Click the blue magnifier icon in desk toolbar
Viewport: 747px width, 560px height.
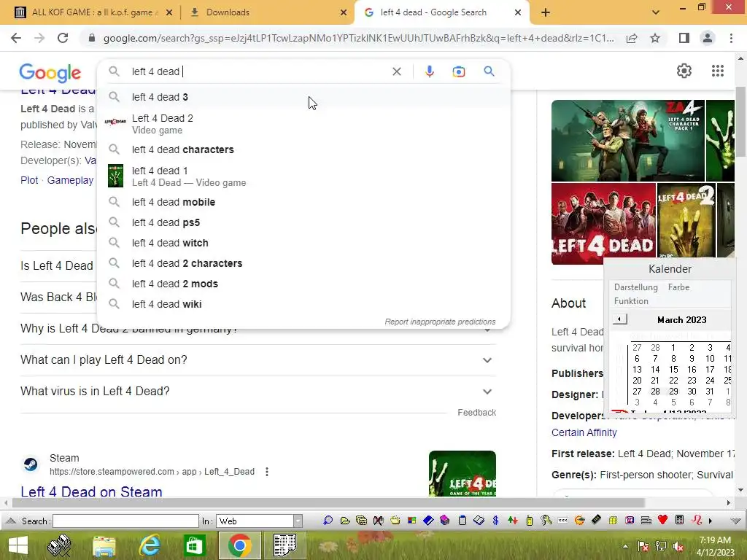click(328, 521)
